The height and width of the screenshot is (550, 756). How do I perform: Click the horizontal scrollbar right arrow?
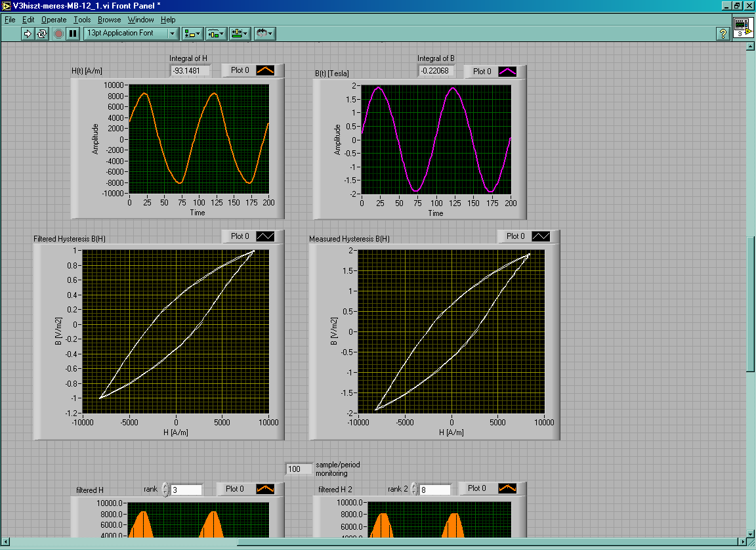742,542
